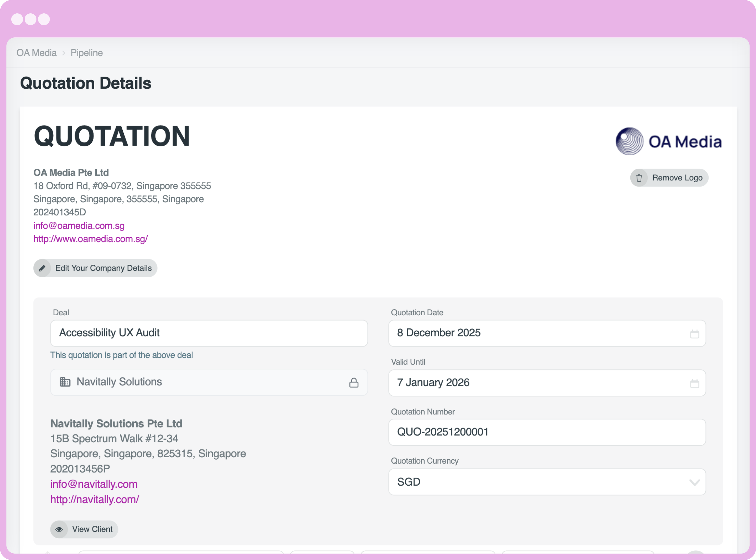This screenshot has width=756, height=560.
Task: Visit the http://navitally.com/ website link
Action: click(x=94, y=499)
